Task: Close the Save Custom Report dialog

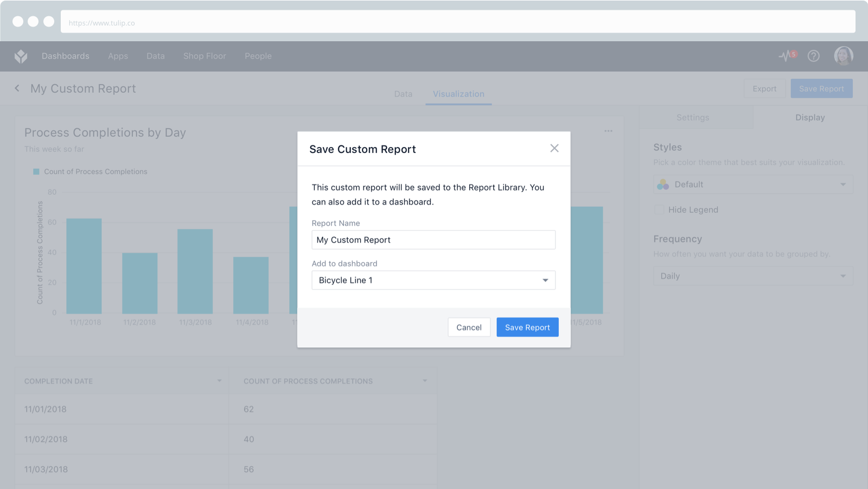Action: point(554,148)
